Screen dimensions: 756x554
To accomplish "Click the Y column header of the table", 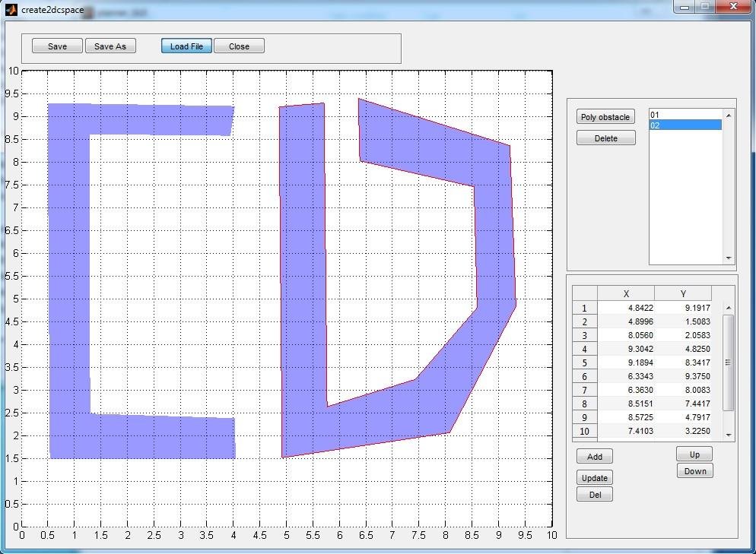I will pos(682,293).
